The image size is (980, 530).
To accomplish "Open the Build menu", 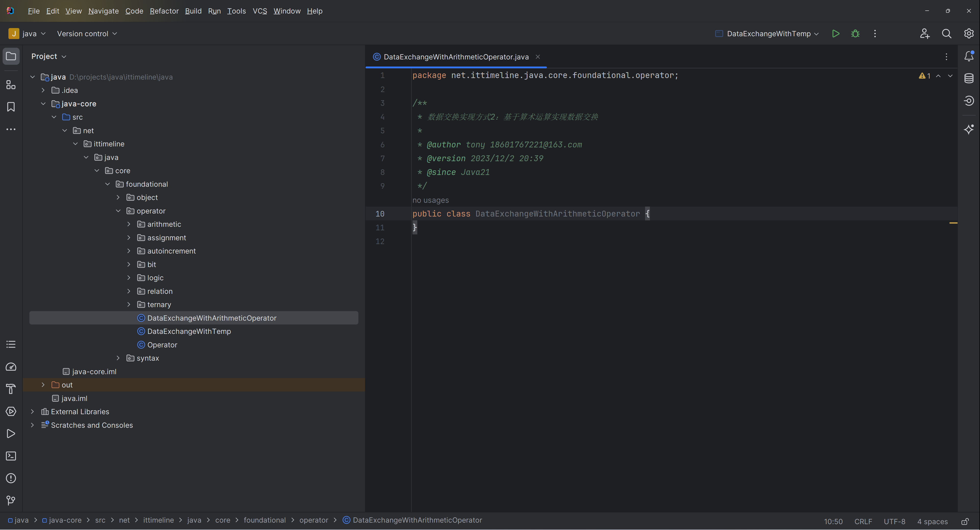I will (193, 11).
